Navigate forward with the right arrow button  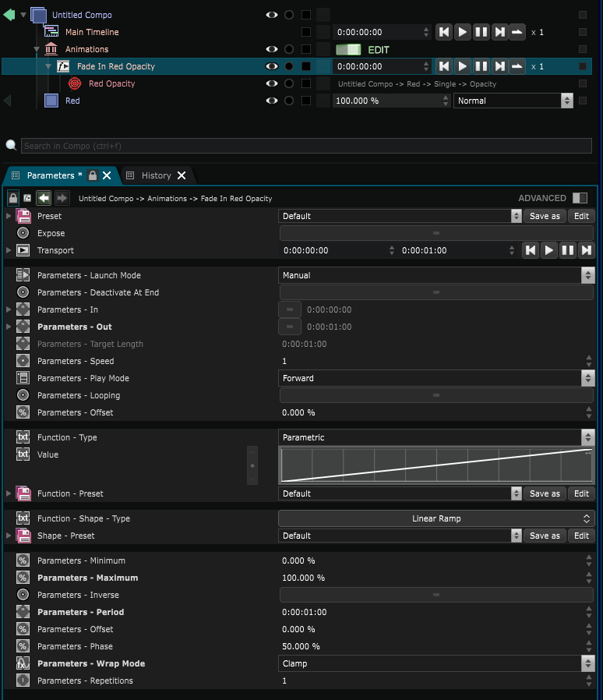(62, 198)
